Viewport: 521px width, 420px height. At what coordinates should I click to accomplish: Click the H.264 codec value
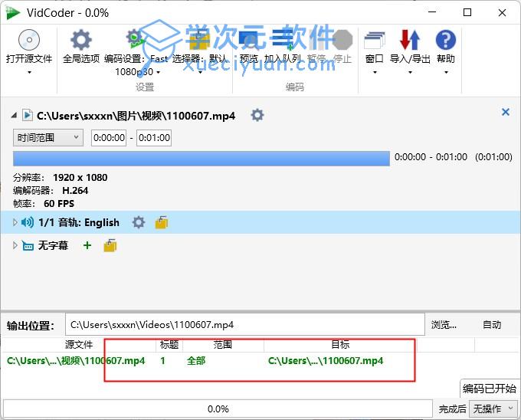point(75,190)
